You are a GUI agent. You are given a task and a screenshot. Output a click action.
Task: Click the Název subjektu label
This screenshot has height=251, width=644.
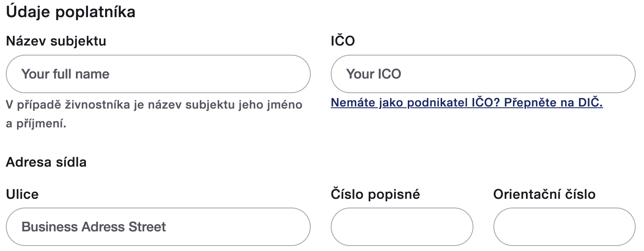56,41
